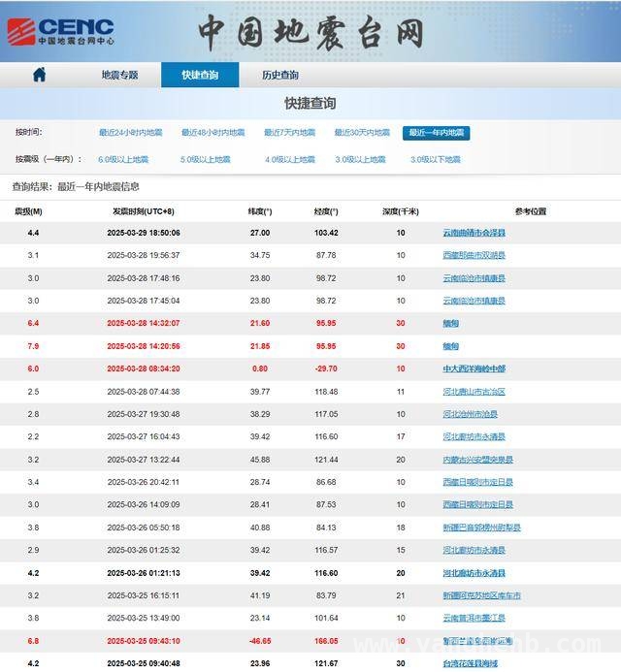Click the 纬度(°) column header
The width and height of the screenshot is (621, 672).
260,211
